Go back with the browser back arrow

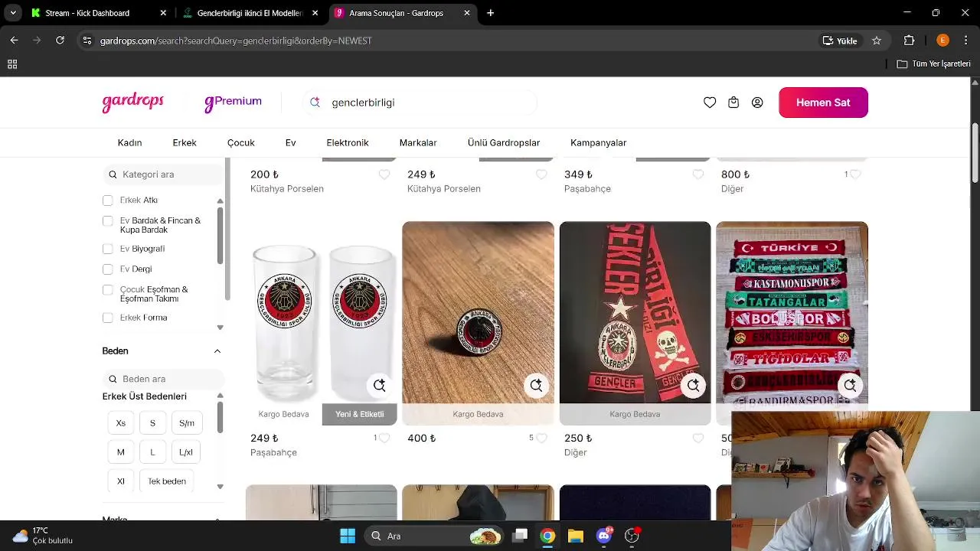click(x=14, y=41)
